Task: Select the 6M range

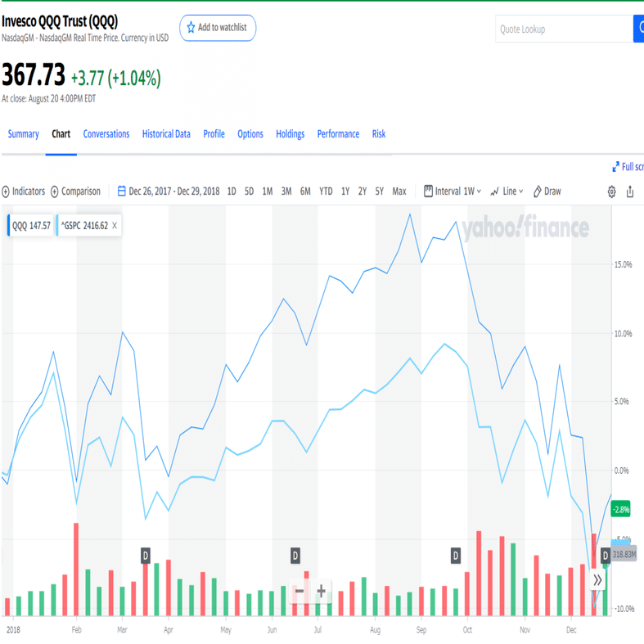Action: pyautogui.click(x=305, y=191)
